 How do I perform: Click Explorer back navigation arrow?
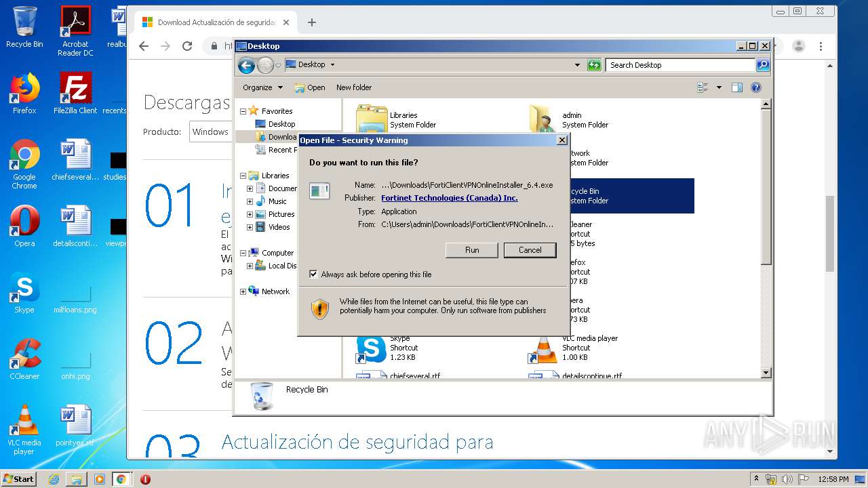[x=246, y=65]
